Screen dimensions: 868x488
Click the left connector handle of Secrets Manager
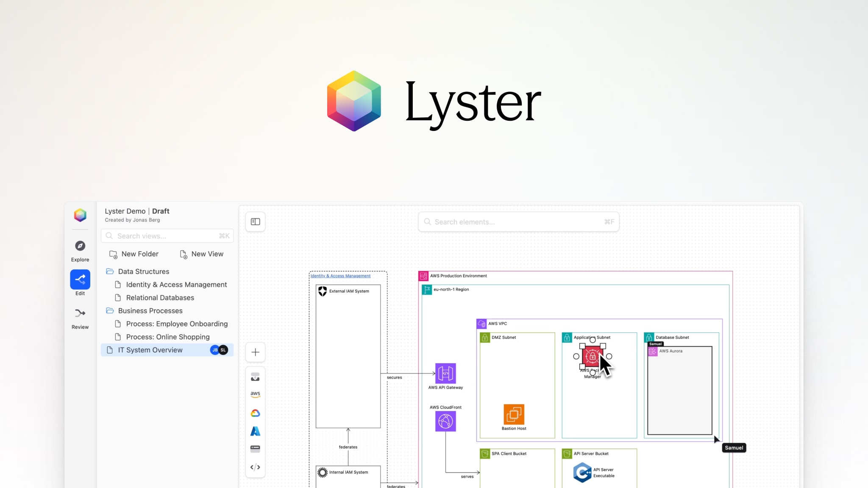[576, 357]
